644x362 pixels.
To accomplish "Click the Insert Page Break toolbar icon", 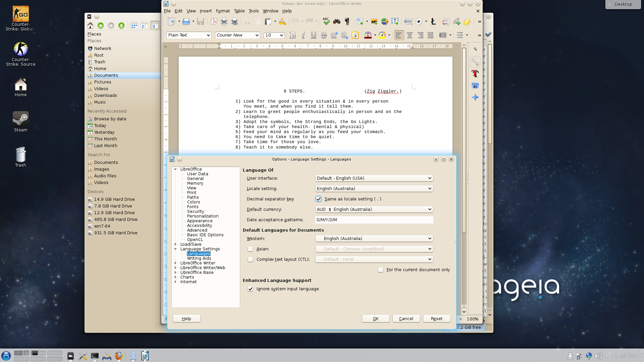I will coord(408,22).
